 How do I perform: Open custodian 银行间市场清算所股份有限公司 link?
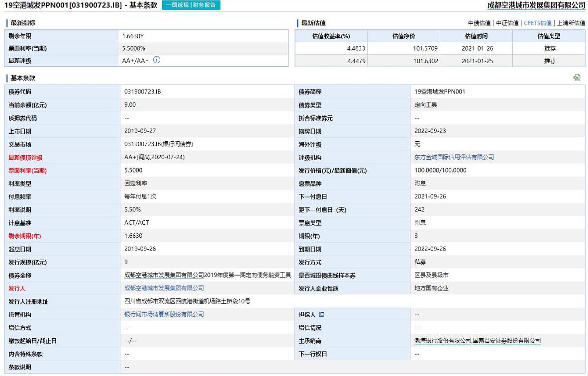pyautogui.click(x=164, y=314)
